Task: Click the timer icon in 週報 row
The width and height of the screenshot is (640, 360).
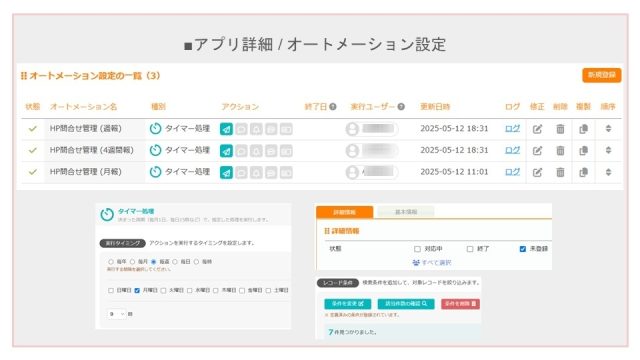Action: point(155,129)
